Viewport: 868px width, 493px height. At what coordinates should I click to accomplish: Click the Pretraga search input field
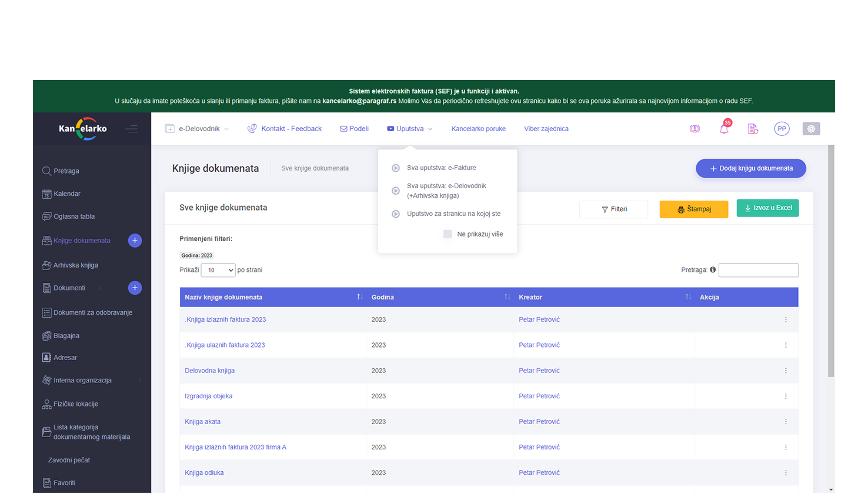[758, 270]
